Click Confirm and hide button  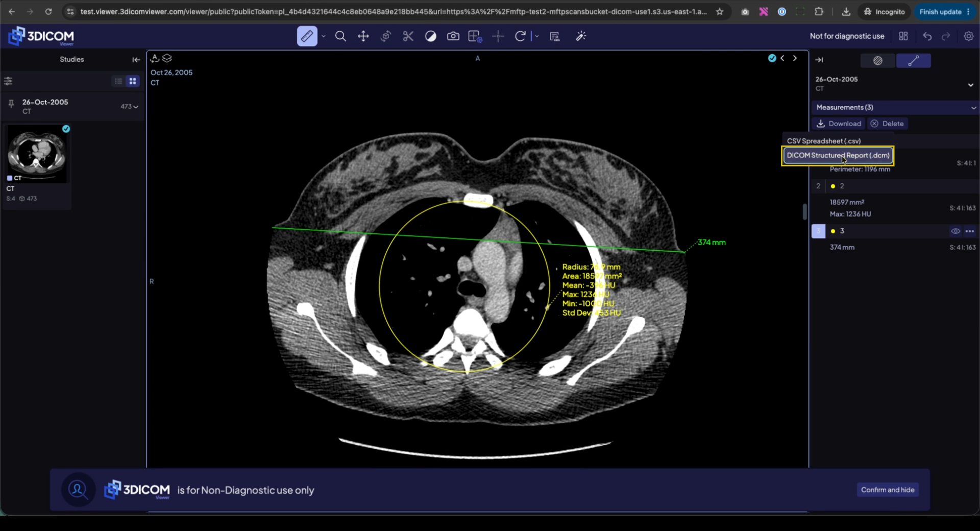888,490
